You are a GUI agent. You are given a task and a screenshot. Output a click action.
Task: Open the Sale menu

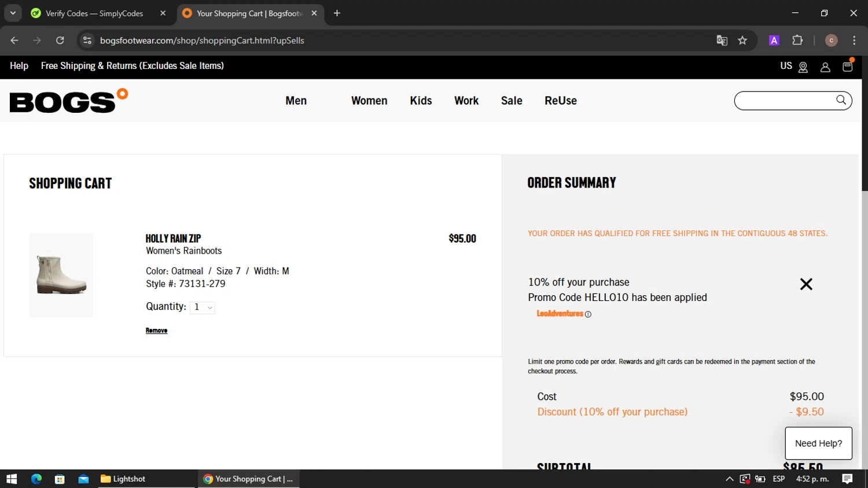pos(512,101)
